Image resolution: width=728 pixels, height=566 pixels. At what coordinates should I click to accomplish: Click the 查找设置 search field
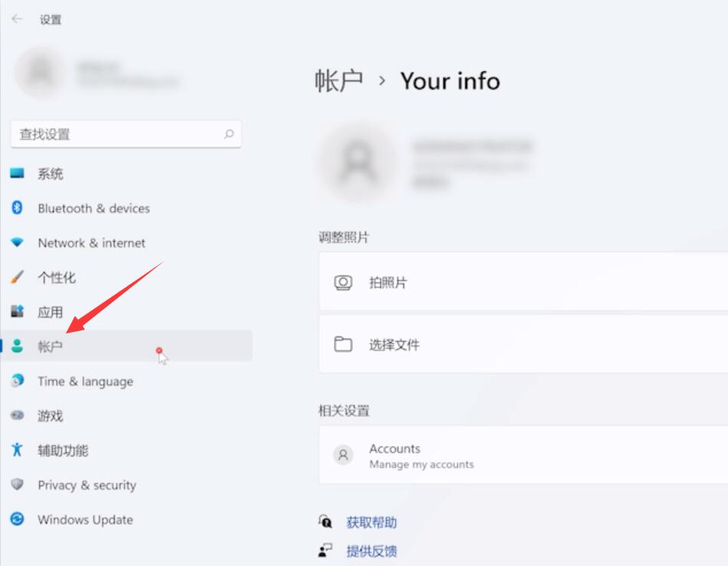[126, 134]
